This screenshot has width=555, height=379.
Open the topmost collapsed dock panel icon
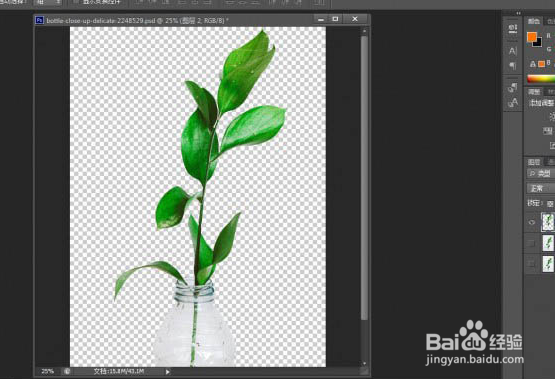pos(513,29)
